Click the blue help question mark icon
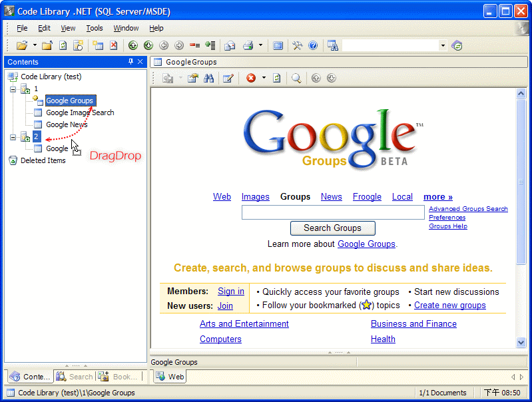The image size is (532, 402). [313, 45]
